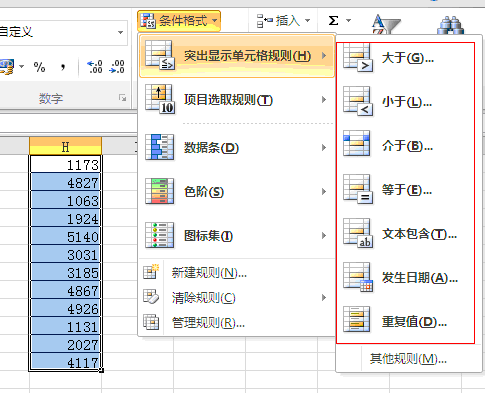Select column H header
This screenshot has height=393, width=485.
65,146
